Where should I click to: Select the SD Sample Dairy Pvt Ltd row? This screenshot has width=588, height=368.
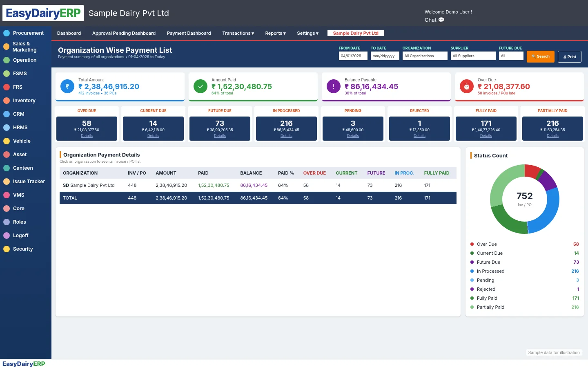pyautogui.click(x=258, y=185)
